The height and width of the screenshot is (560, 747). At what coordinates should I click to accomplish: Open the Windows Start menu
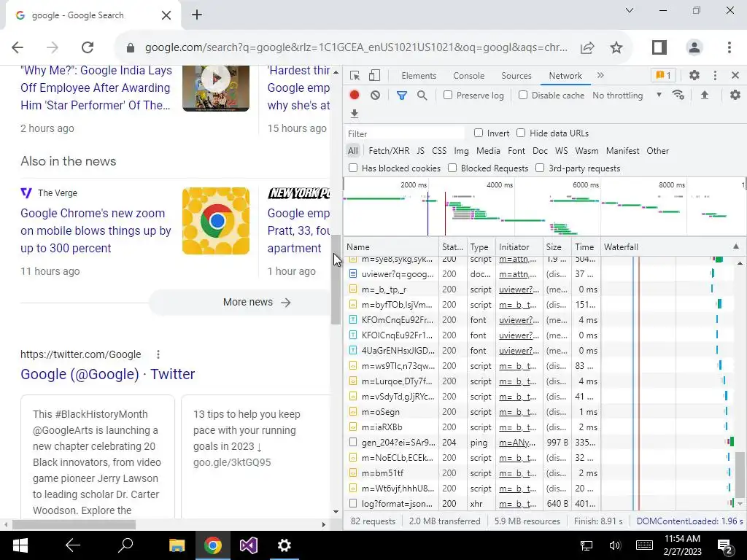(20, 545)
